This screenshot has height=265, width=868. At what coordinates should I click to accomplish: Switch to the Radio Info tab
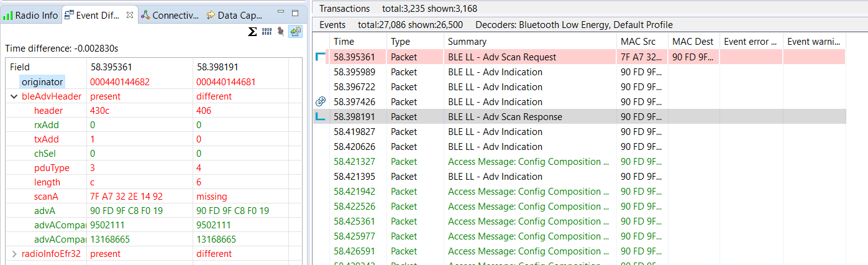[31, 15]
